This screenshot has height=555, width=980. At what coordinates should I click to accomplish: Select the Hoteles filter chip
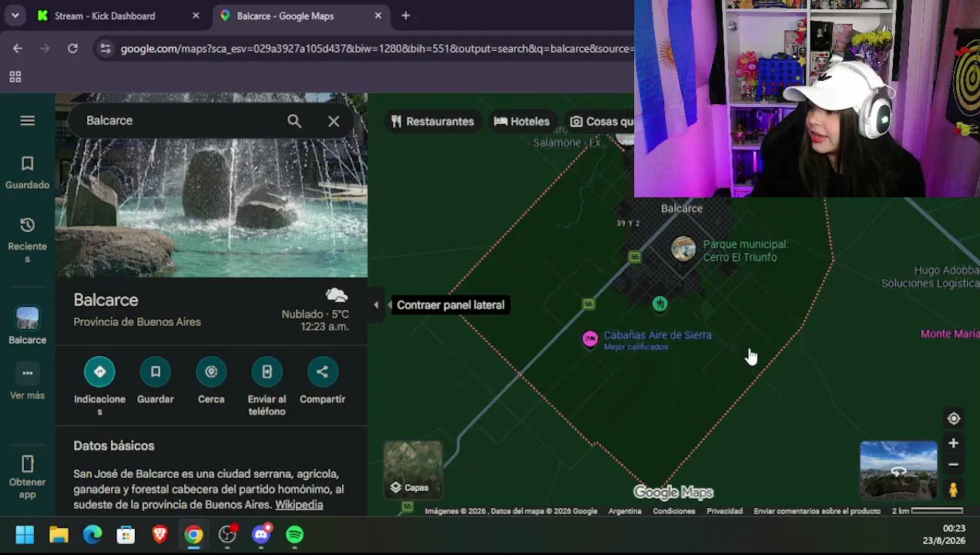(522, 121)
